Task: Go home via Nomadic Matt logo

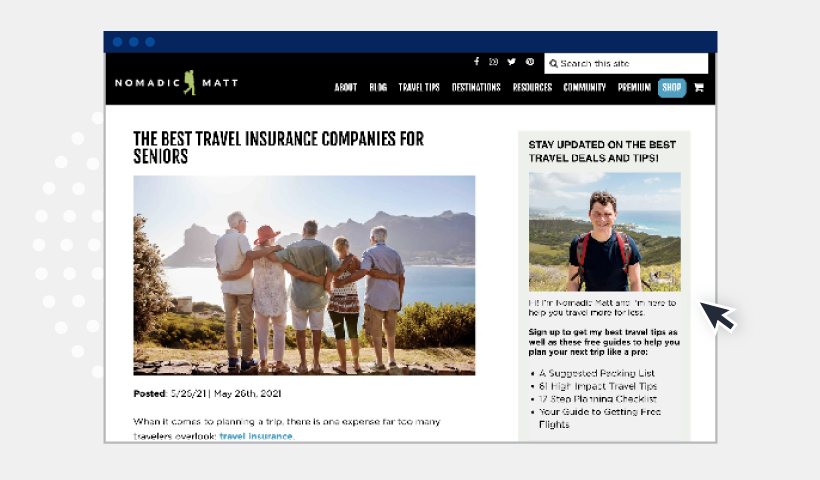Action: point(176,83)
